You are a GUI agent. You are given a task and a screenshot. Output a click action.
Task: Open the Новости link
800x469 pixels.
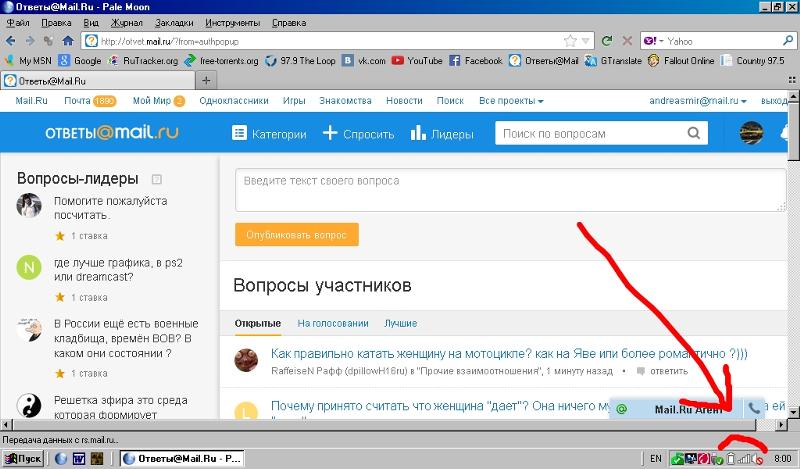pyautogui.click(x=404, y=101)
